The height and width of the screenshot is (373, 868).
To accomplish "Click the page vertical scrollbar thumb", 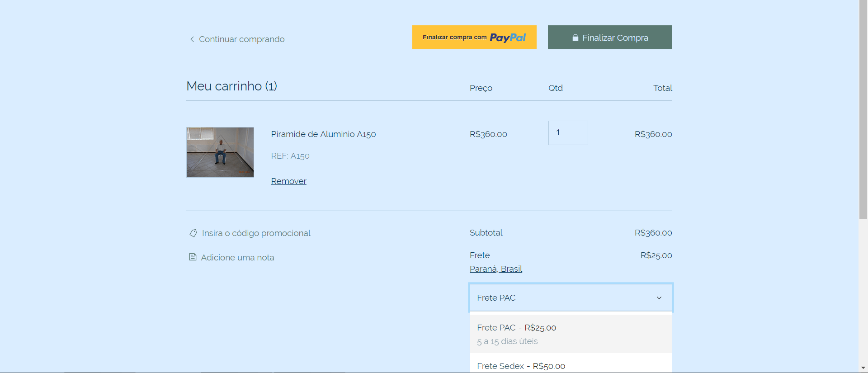I will pyautogui.click(x=863, y=109).
